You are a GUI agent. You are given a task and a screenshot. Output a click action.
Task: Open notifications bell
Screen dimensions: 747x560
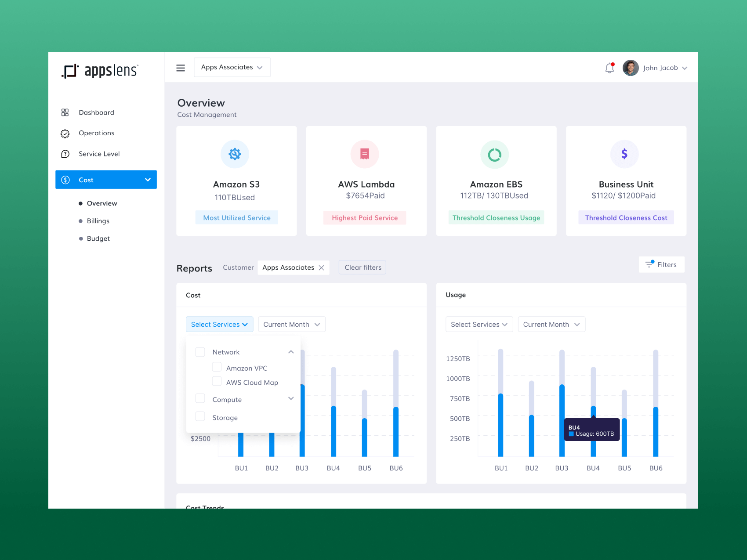click(609, 68)
